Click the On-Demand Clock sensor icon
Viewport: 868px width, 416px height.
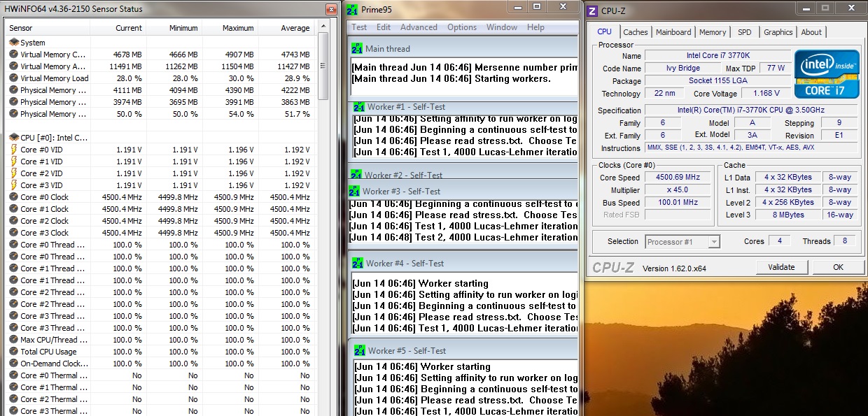click(14, 364)
